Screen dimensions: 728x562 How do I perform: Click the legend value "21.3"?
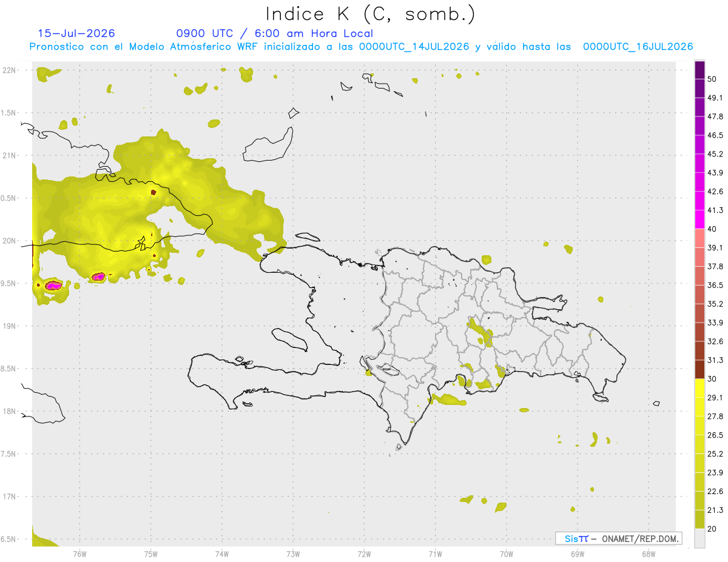pyautogui.click(x=715, y=510)
